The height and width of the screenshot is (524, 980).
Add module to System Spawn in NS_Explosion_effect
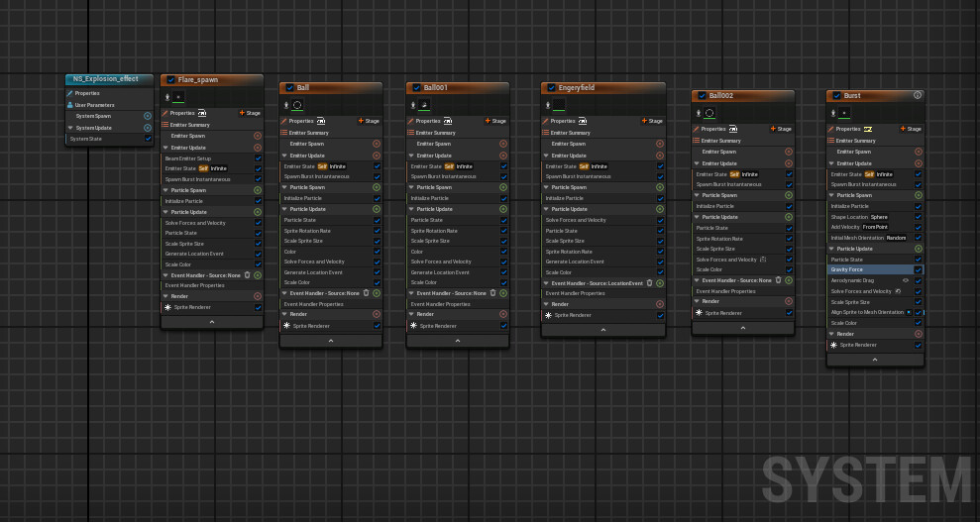pyautogui.click(x=148, y=116)
